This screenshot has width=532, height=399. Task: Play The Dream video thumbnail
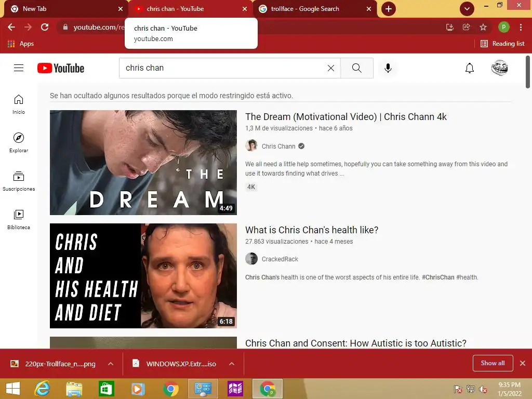click(143, 163)
